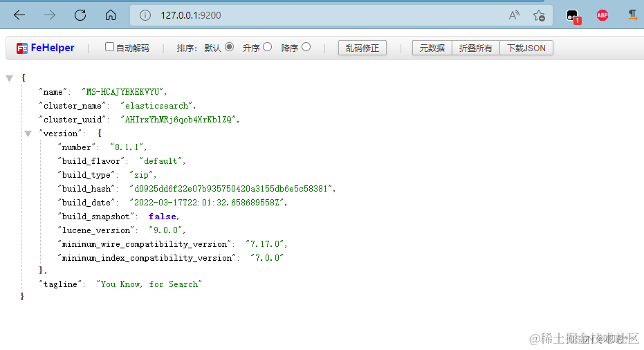Go back with the browser back arrow
This screenshot has height=350, width=644.
coord(19,16)
